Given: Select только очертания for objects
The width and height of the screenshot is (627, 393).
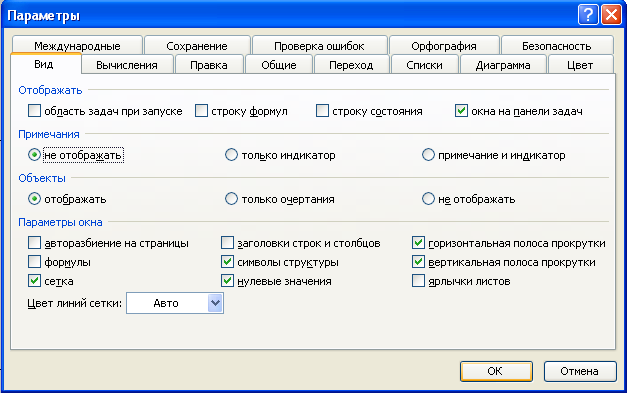Looking at the screenshot, I should 231,199.
